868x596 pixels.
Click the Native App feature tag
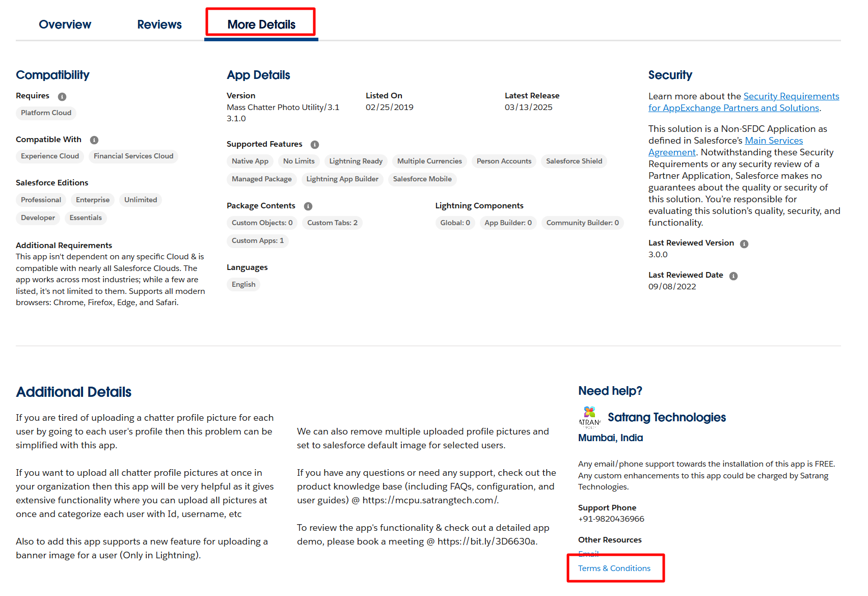250,161
